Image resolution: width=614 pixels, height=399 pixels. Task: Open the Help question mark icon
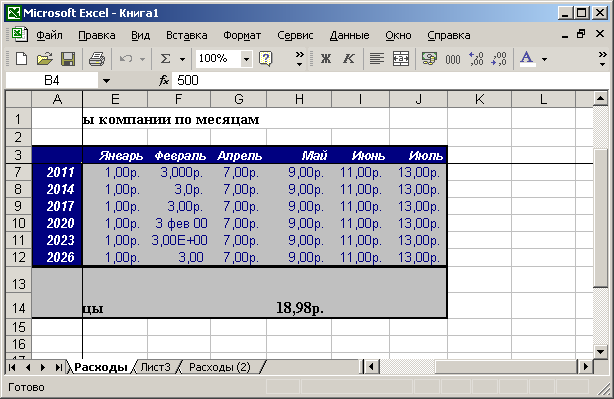click(265, 59)
